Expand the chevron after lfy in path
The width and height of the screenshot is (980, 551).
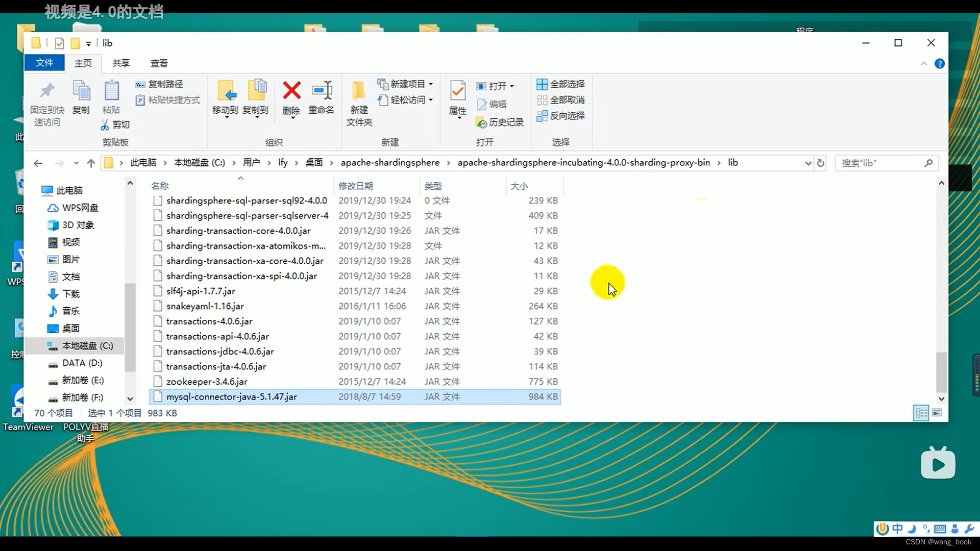tap(297, 163)
